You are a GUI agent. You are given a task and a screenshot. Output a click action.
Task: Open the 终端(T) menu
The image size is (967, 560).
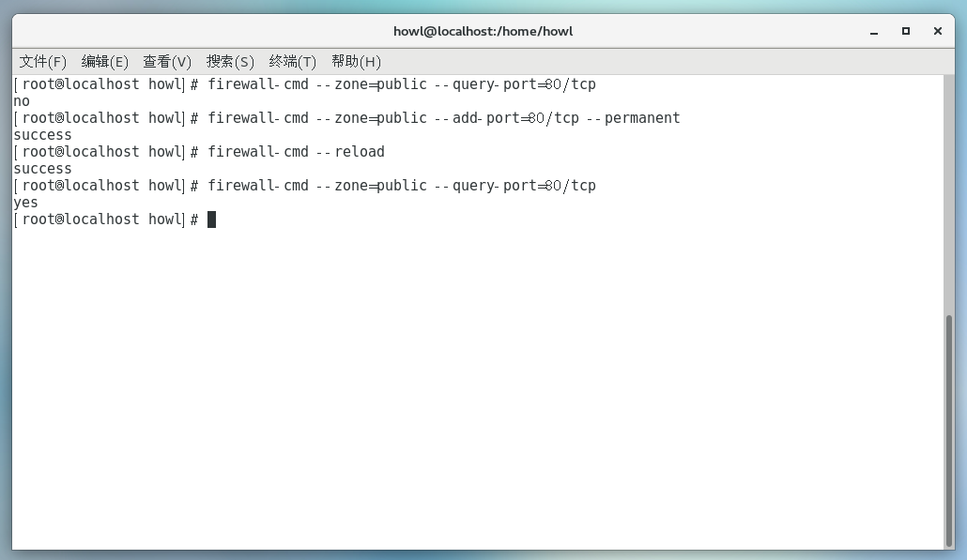tap(292, 62)
